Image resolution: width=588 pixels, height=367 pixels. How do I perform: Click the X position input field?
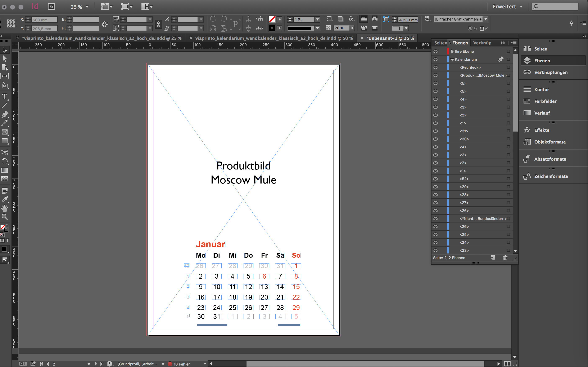pyautogui.click(x=45, y=20)
